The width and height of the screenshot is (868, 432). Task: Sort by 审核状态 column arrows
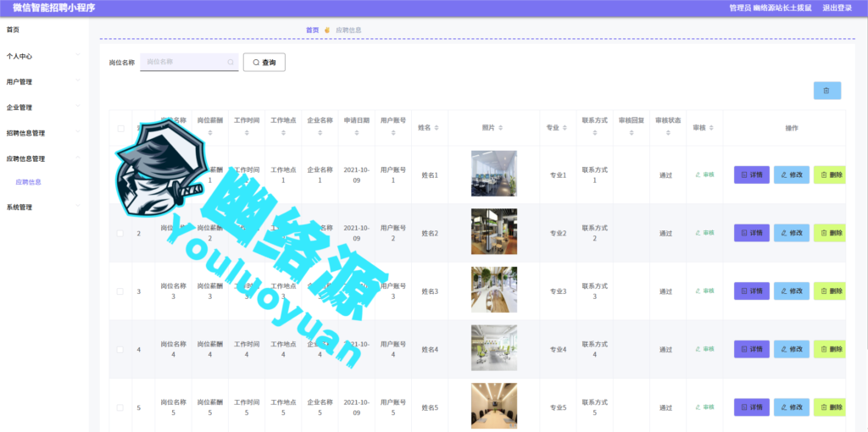point(668,133)
